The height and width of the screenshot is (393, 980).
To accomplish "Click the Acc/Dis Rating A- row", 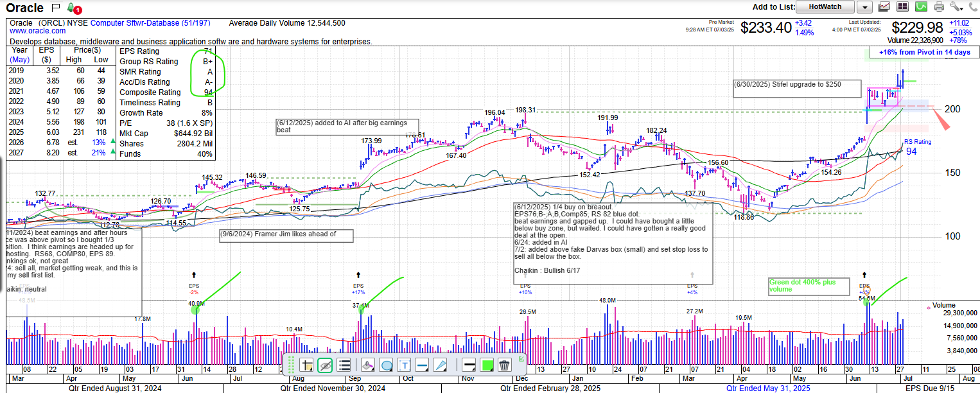I will 166,82.
